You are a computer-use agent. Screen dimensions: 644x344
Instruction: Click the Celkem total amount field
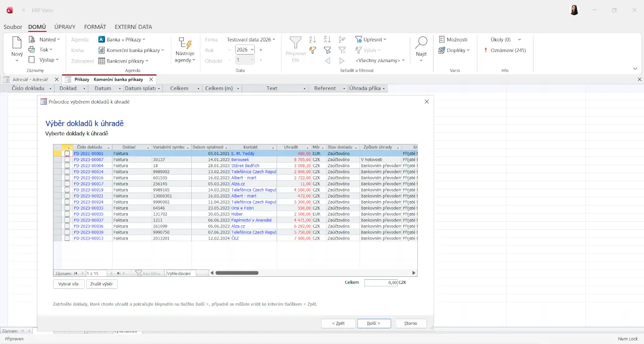coord(381,283)
